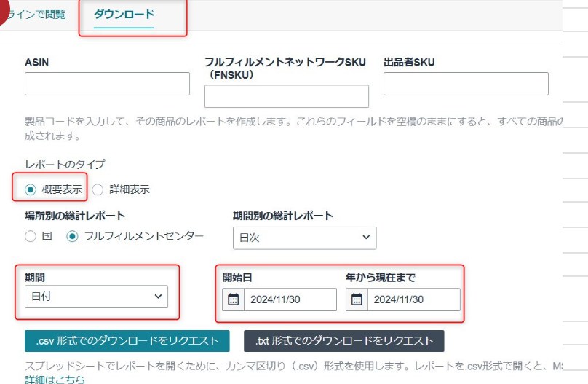Click the 開始日 date field 2024/11/30
This screenshot has width=588, height=384.
290,299
